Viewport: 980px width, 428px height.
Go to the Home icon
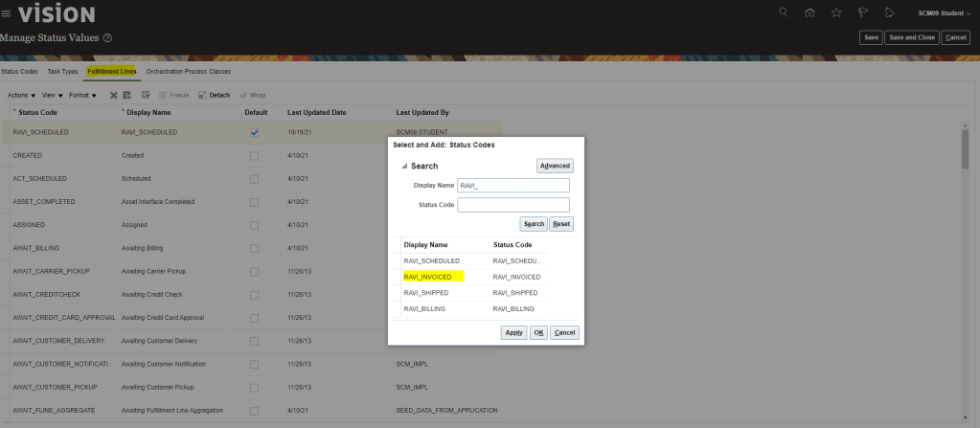(x=810, y=12)
